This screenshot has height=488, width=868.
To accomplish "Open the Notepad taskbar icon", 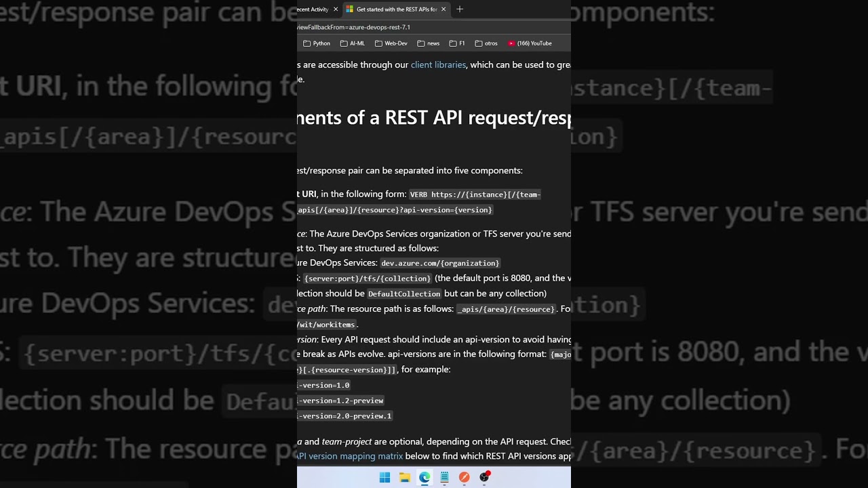I will 444,477.
